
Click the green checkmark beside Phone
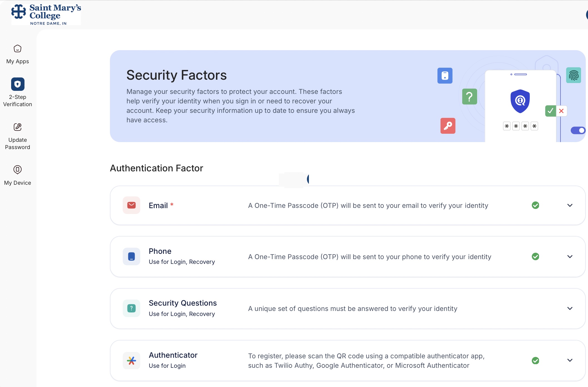coord(535,256)
